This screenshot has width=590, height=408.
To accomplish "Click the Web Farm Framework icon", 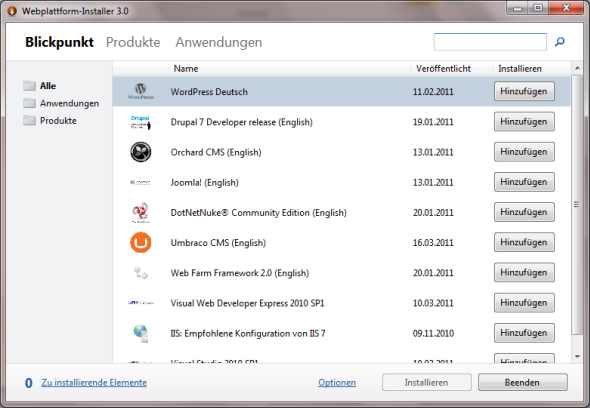I will tap(141, 273).
